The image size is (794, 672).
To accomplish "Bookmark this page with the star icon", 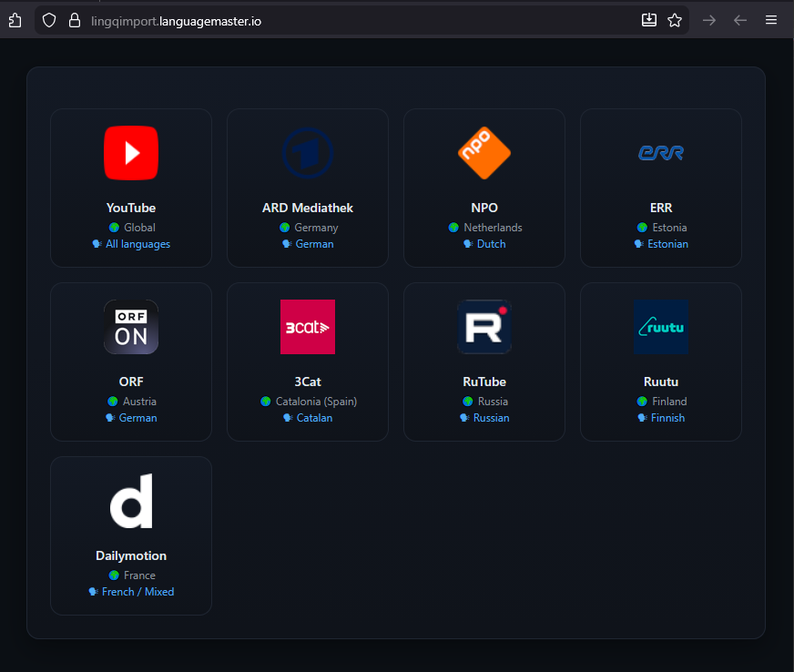I will click(675, 20).
